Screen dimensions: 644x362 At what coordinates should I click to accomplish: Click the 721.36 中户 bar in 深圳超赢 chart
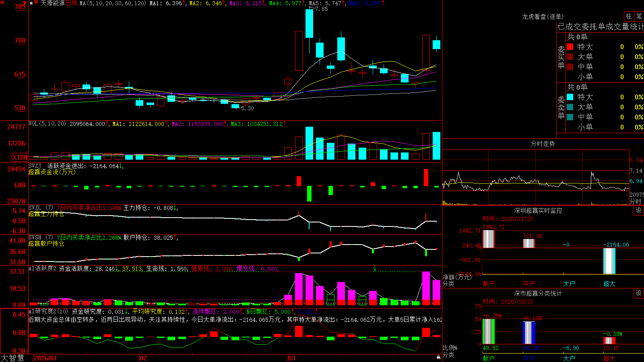528,243
